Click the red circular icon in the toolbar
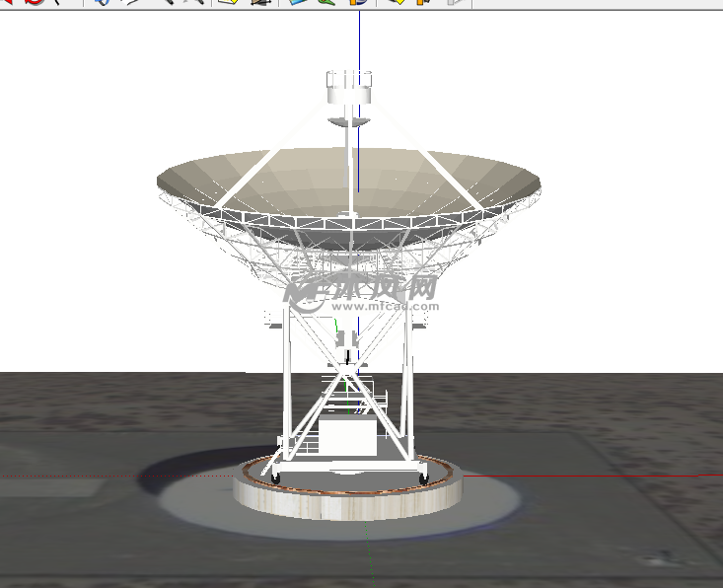The width and height of the screenshot is (723, 588). (36, 2)
